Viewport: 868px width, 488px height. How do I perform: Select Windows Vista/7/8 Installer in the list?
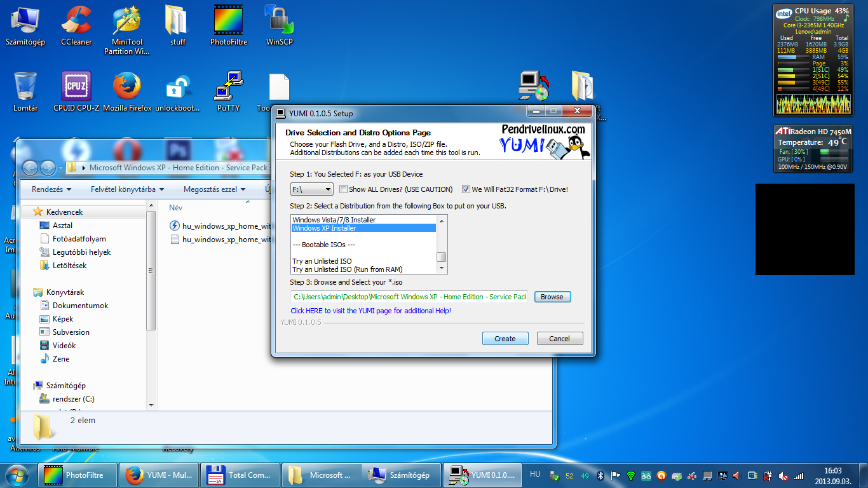(334, 220)
